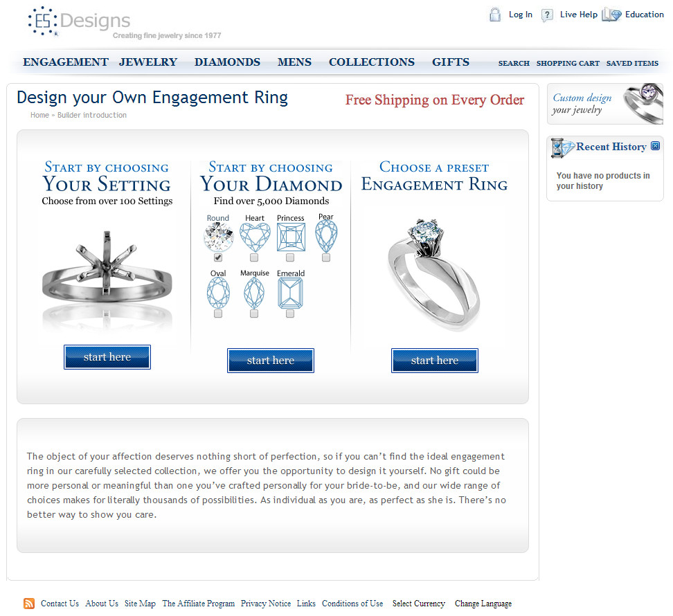673x616 pixels.
Task: Open the SHOPPING CART link
Action: click(568, 63)
